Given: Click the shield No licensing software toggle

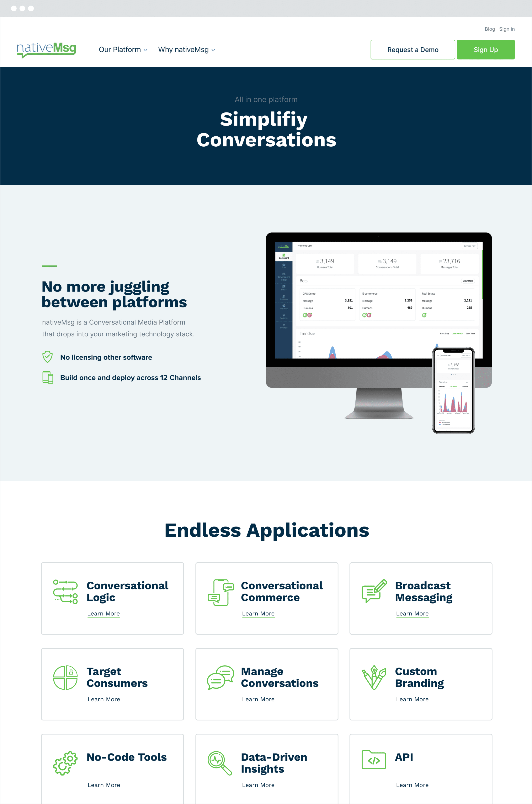Looking at the screenshot, I should pyautogui.click(x=48, y=357).
